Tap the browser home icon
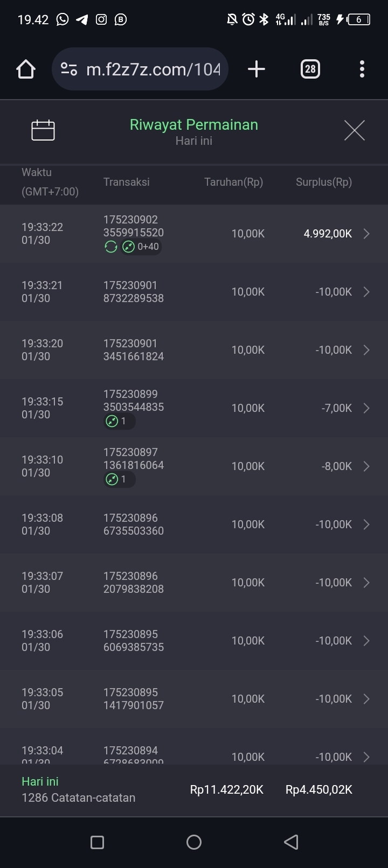388x868 pixels. click(x=26, y=69)
